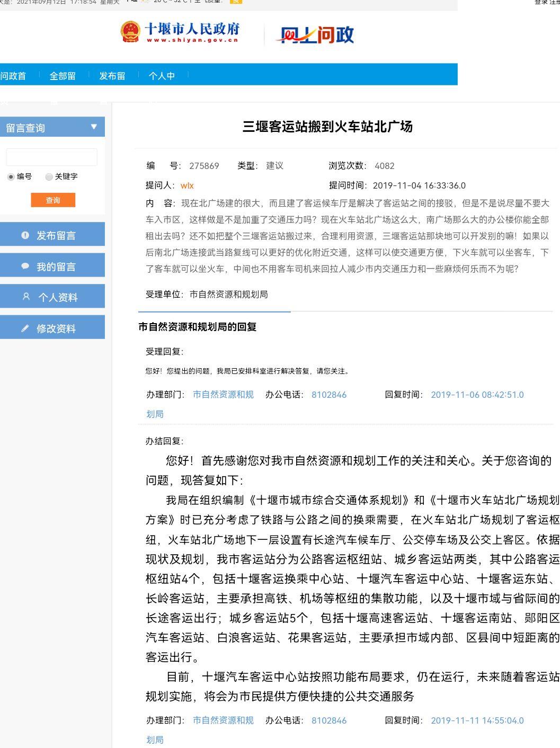The width and height of the screenshot is (560, 748).
Task: Click the 办结回复 label
Action: coord(164,441)
